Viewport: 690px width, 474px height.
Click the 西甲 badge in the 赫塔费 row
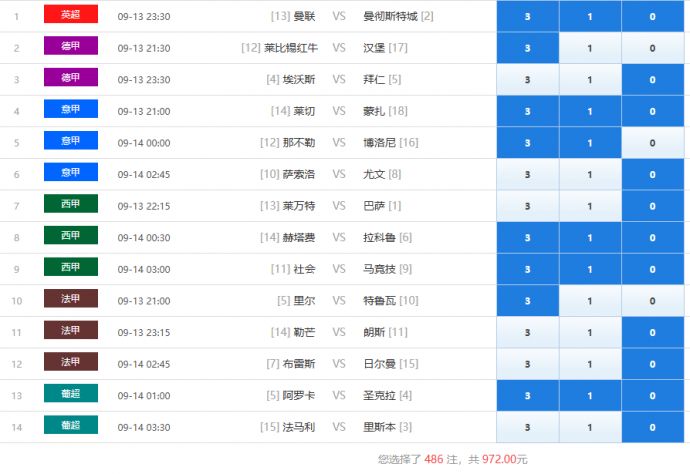[x=71, y=235]
